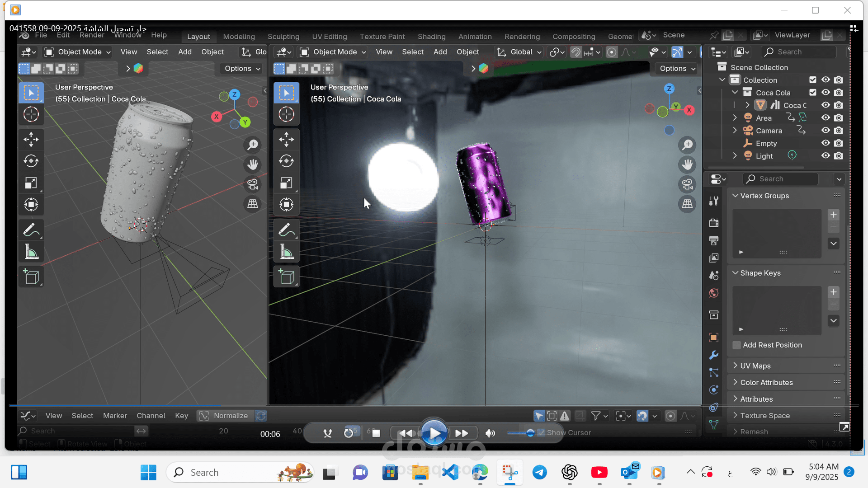Expand the UV Maps panel
This screenshot has height=488, width=868.
coord(755,366)
